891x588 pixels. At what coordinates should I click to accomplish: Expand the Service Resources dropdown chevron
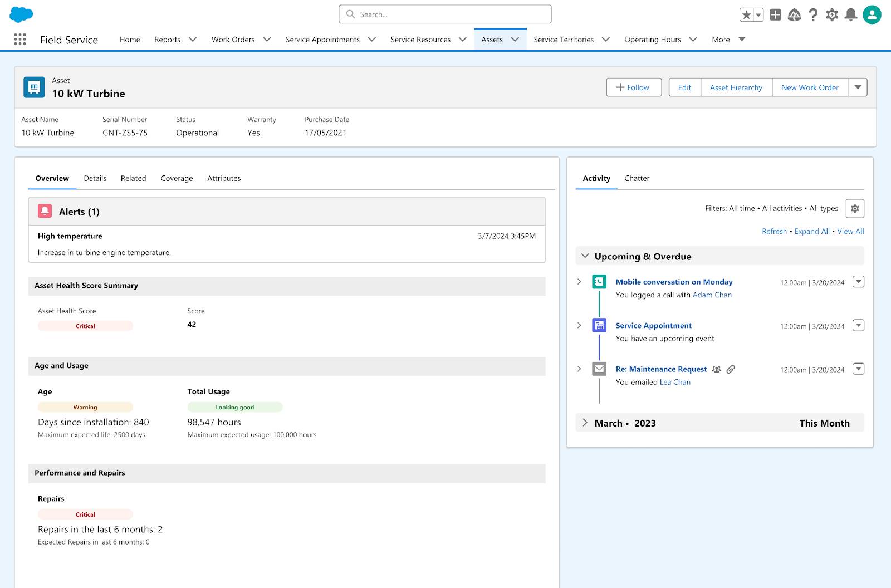coord(463,40)
